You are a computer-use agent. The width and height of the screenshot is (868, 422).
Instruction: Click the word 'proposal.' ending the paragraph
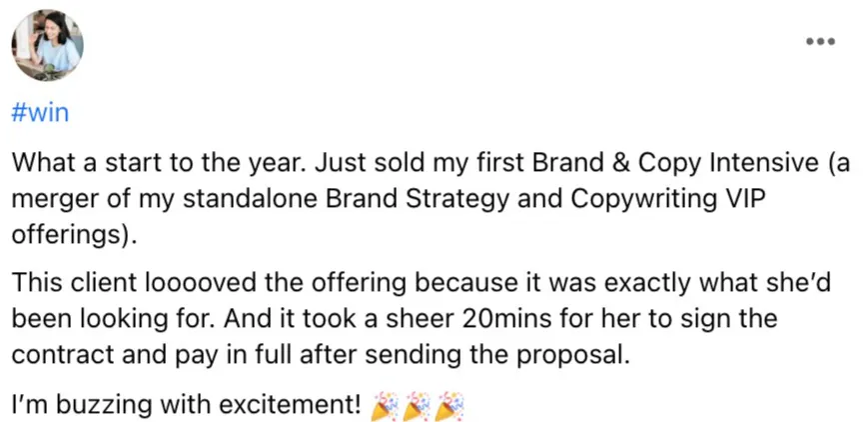[x=573, y=355]
